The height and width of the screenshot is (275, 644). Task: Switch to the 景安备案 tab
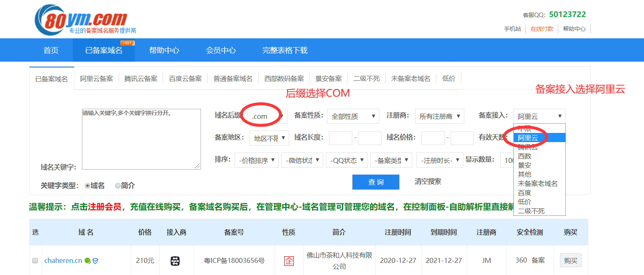click(329, 78)
